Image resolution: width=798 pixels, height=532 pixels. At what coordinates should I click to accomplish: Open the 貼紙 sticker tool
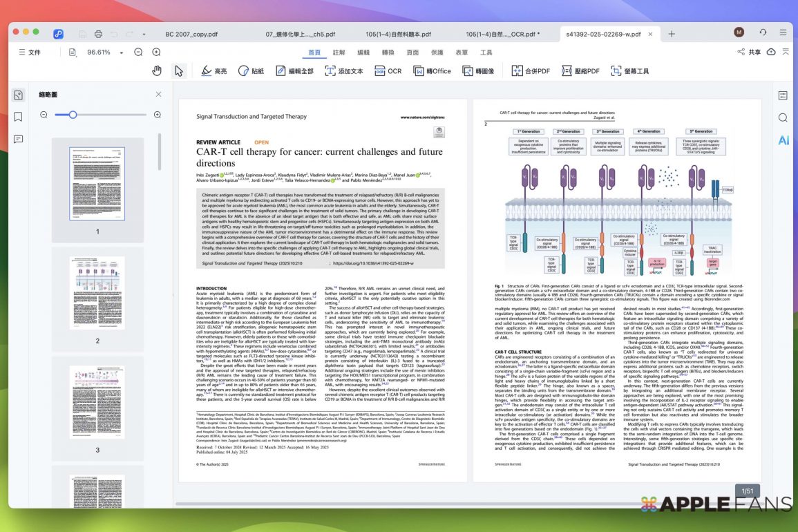tap(251, 70)
